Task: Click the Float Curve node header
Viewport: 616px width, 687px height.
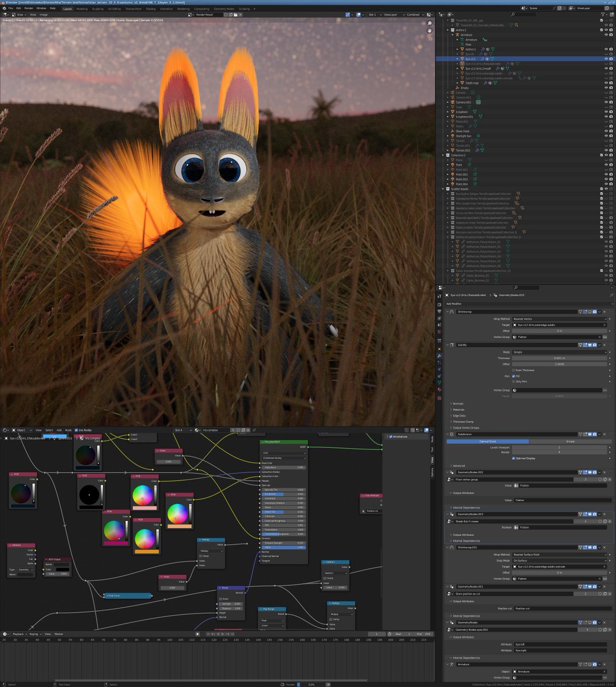Action: [x=128, y=595]
